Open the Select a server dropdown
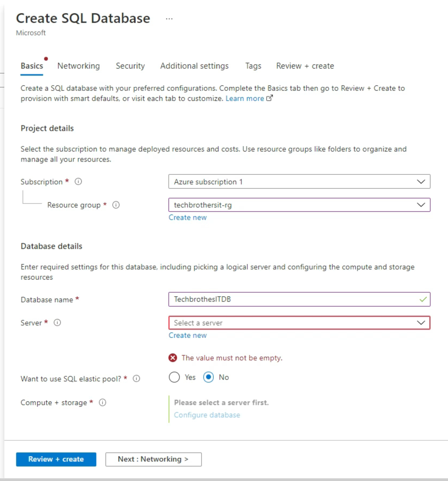This screenshot has height=481, width=448. pyautogui.click(x=299, y=323)
